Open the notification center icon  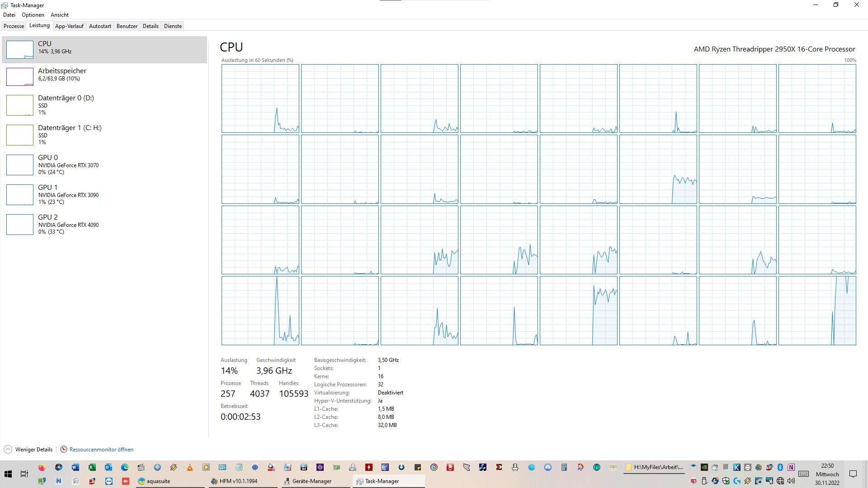coord(853,474)
